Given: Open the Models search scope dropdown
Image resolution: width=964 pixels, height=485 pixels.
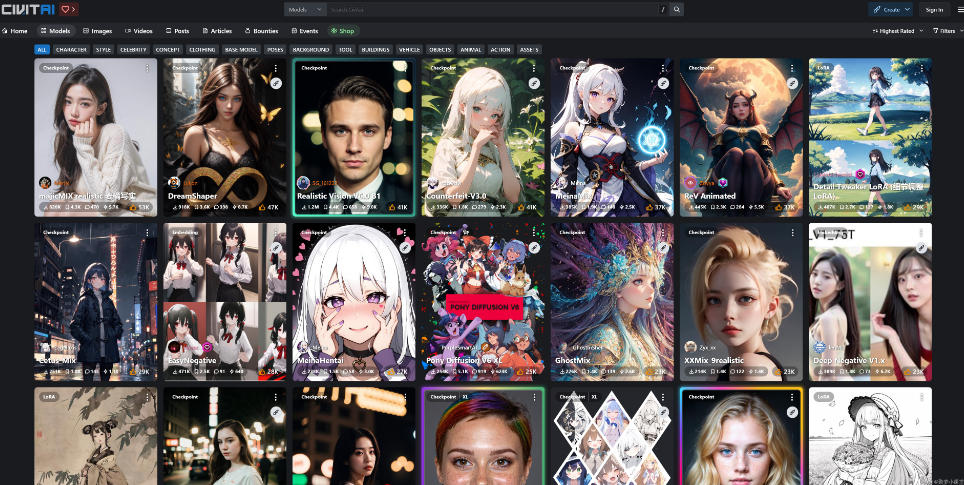Looking at the screenshot, I should point(305,9).
